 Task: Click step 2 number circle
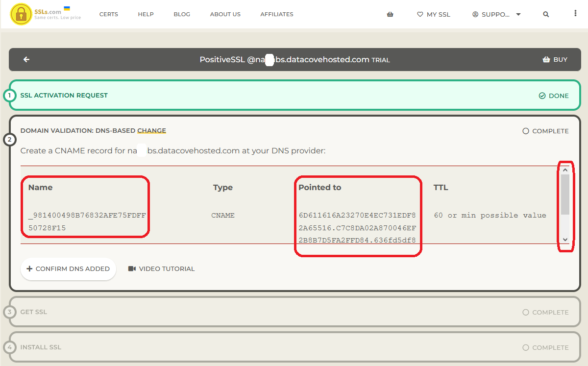[x=9, y=140]
